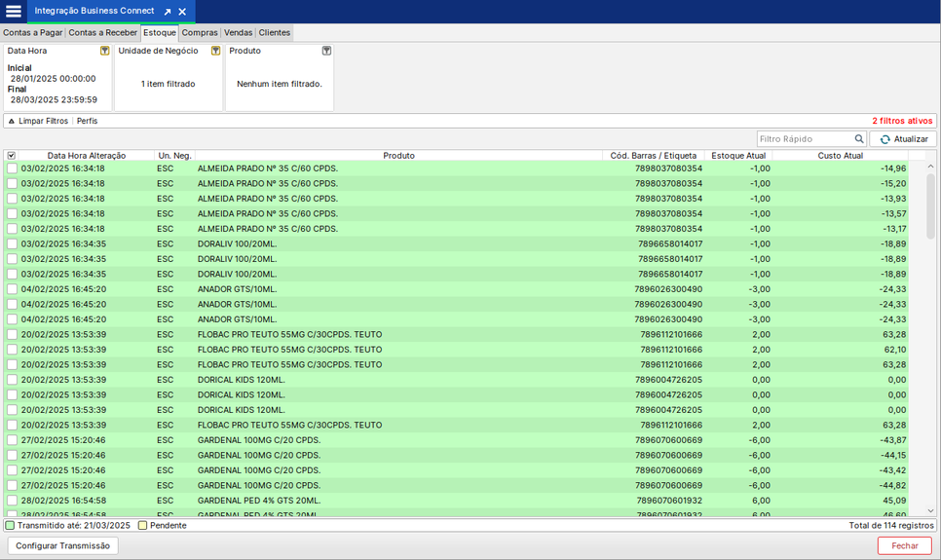Click the Configurar Transmissão button
The width and height of the screenshot is (941, 560).
coord(62,546)
